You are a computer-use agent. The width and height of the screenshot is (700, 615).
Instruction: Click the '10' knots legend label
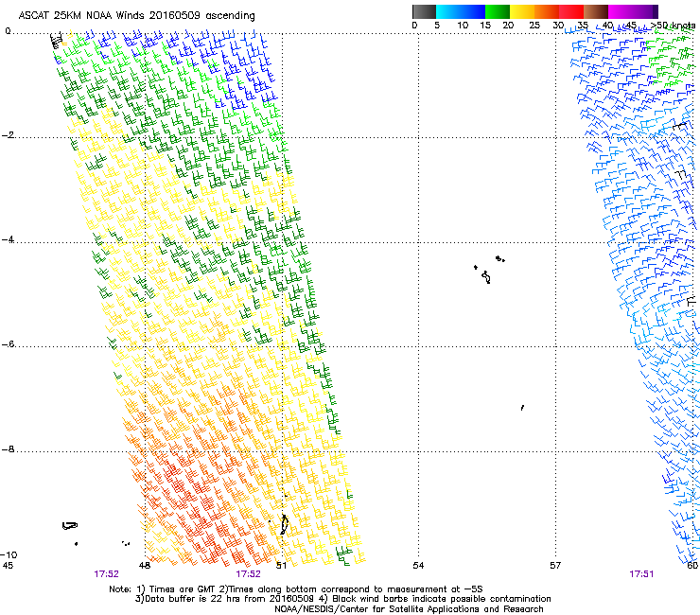coord(463,26)
